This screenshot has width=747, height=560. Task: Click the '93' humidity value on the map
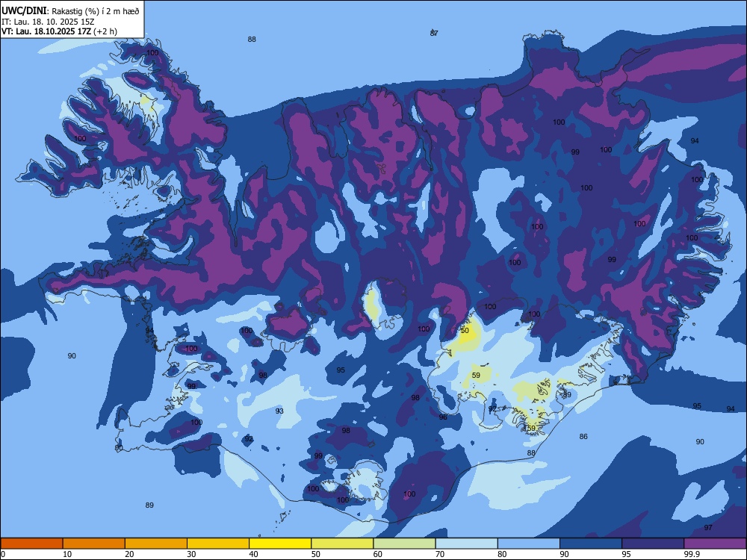tap(279, 411)
